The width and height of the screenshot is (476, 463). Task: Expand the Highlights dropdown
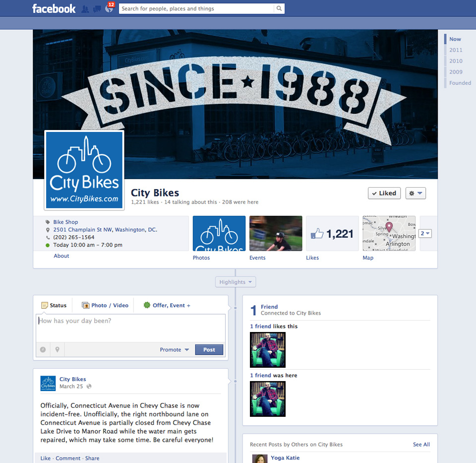pos(236,282)
